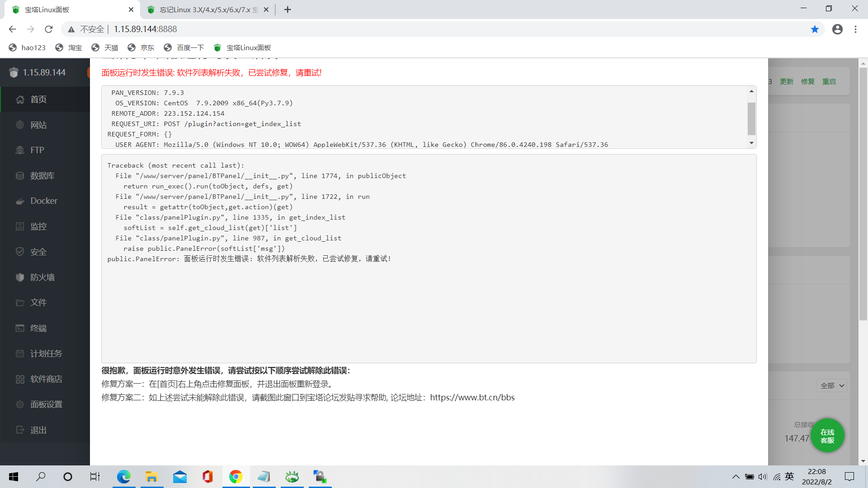Image resolution: width=868 pixels, height=488 pixels.
Task: Open the Chrome three-dot menu
Action: (x=855, y=29)
